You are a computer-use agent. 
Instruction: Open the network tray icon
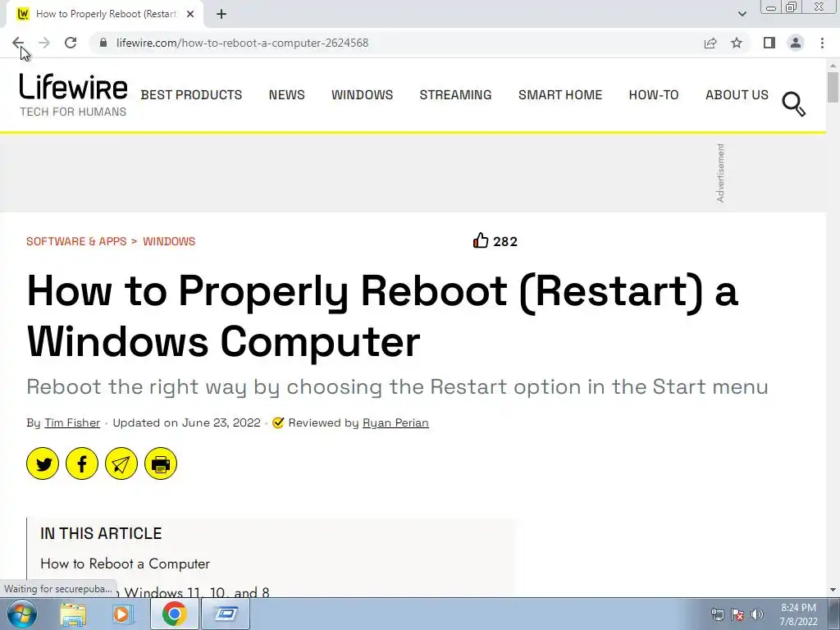[x=717, y=614]
